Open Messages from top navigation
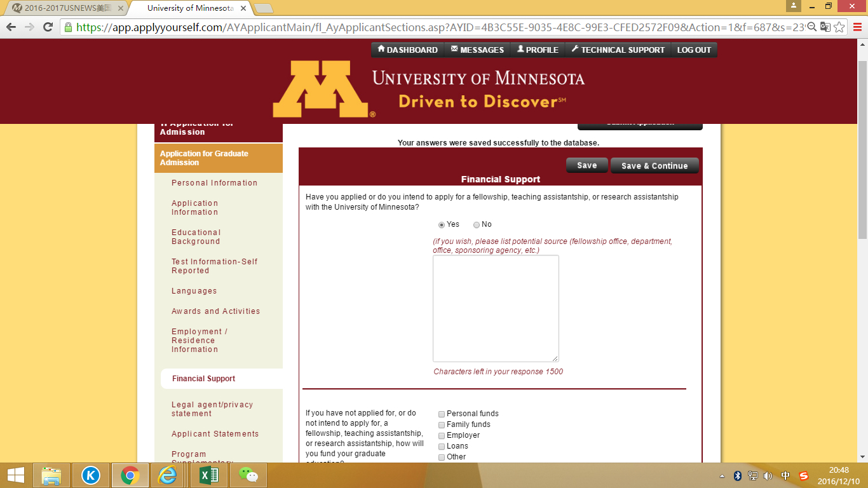Image resolution: width=868 pixels, height=488 pixels. coord(477,50)
